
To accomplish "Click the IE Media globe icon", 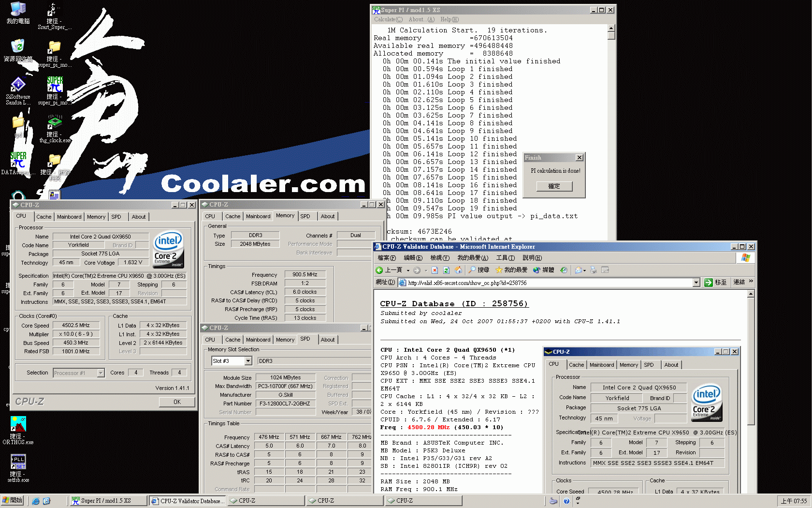I will pyautogui.click(x=536, y=270).
